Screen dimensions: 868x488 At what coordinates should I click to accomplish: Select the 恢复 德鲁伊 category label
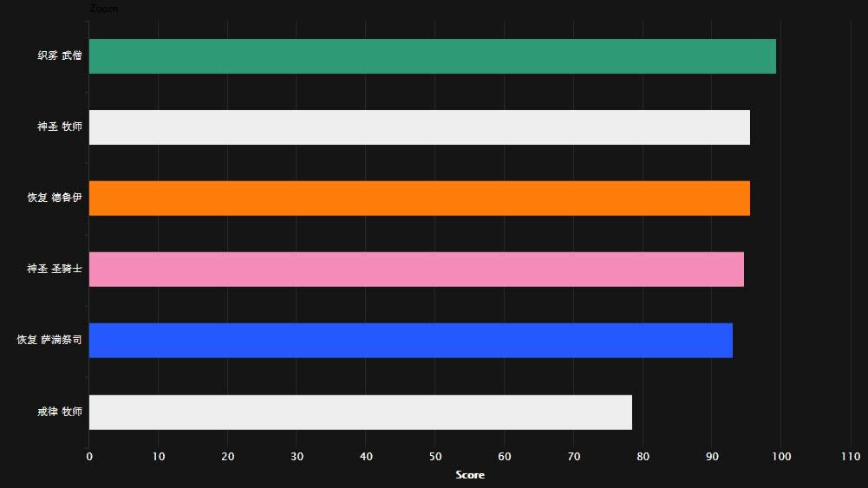tap(54, 198)
